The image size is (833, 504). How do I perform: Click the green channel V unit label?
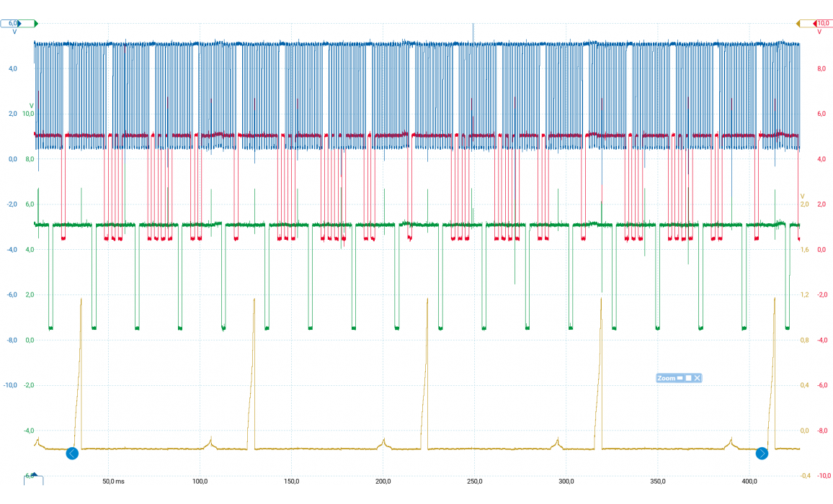pyautogui.click(x=31, y=105)
